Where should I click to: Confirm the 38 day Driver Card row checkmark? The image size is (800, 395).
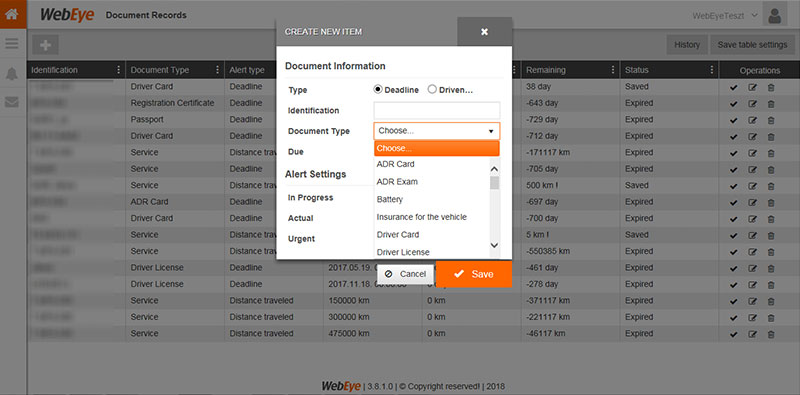pos(734,87)
